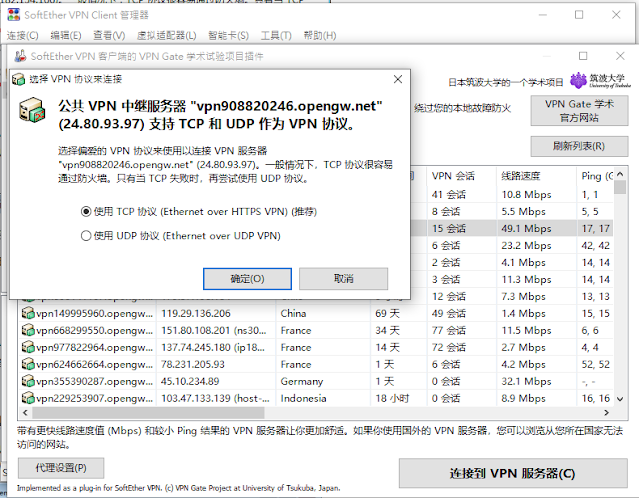Viewport: 639px width, 498px height.
Task: Click server icon for vpn668299550.opengw
Action: (28, 330)
